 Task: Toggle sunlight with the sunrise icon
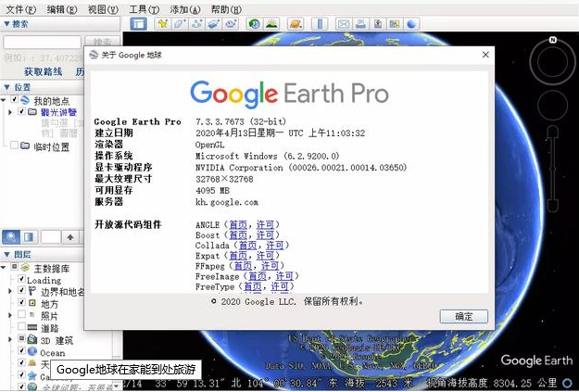[x=271, y=24]
